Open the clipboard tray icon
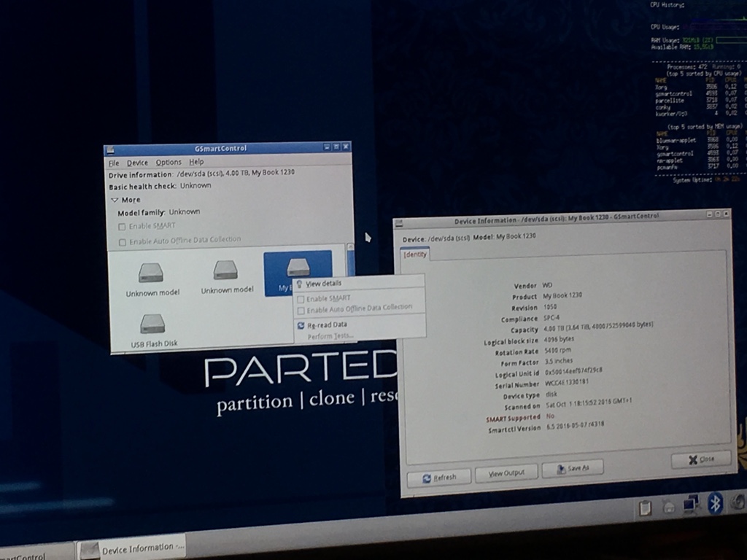 tap(645, 508)
